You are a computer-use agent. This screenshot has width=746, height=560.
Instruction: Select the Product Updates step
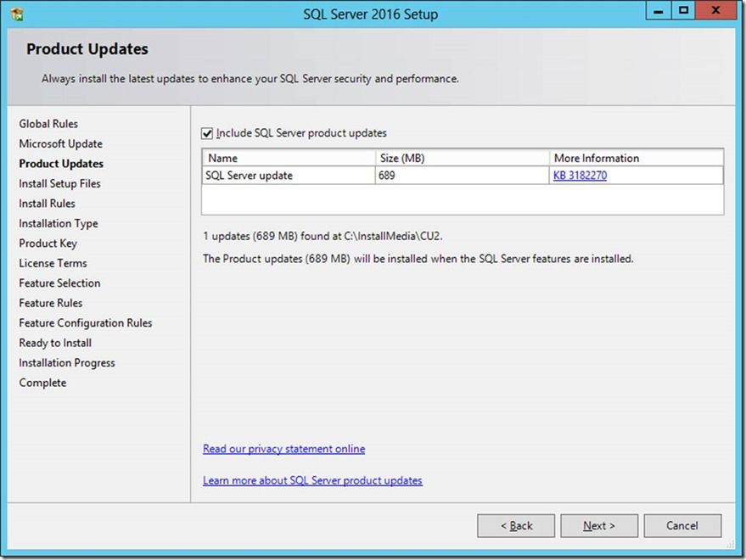click(61, 164)
